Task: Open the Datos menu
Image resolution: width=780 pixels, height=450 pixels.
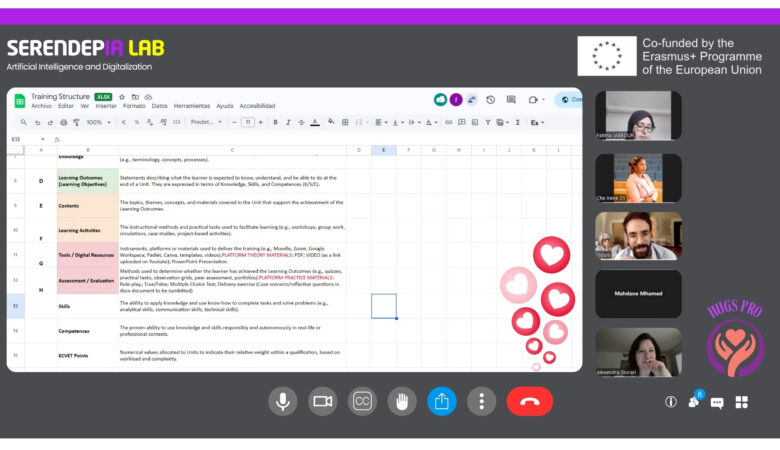Action: (160, 106)
